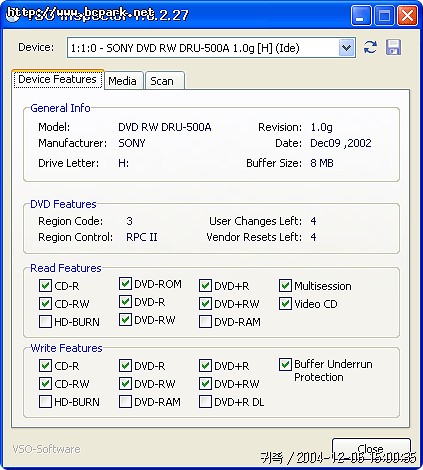Refresh the device list icon

pyautogui.click(x=370, y=47)
